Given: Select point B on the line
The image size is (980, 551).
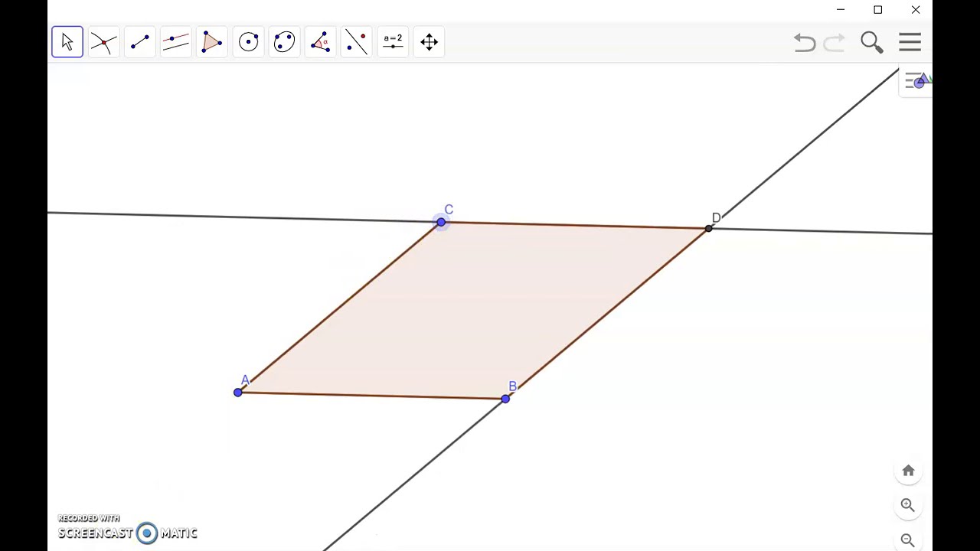Looking at the screenshot, I should click(505, 399).
